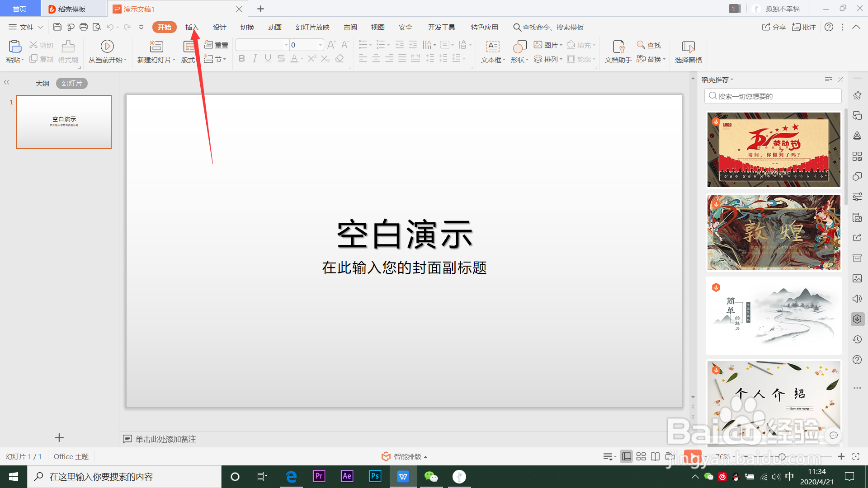Select the 敦煌 template thumbnail
The width and height of the screenshot is (868, 488).
tap(774, 233)
